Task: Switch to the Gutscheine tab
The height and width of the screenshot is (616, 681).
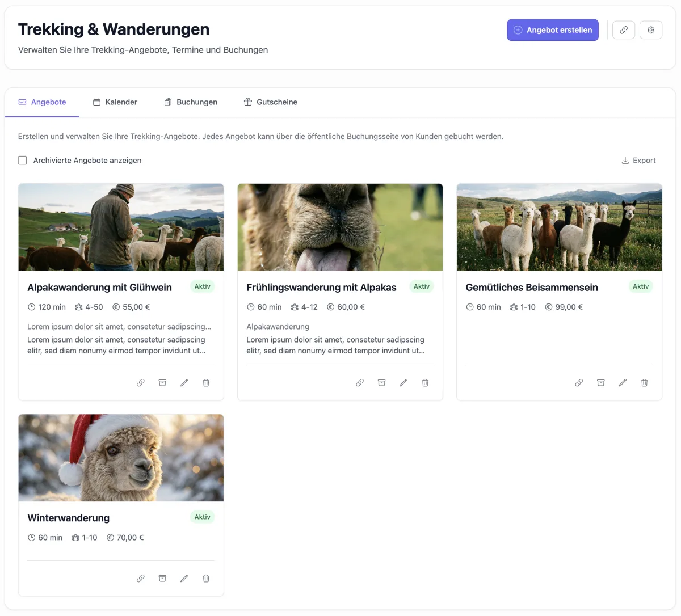Action: 271,102
